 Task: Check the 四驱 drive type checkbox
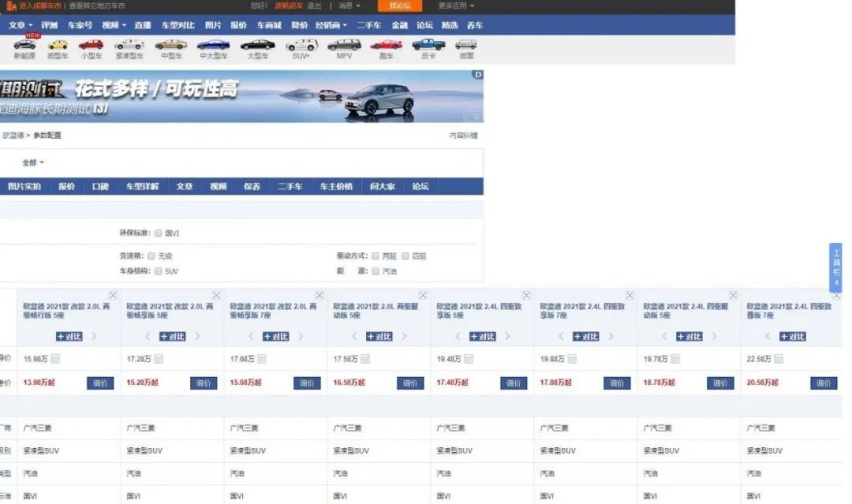[405, 256]
